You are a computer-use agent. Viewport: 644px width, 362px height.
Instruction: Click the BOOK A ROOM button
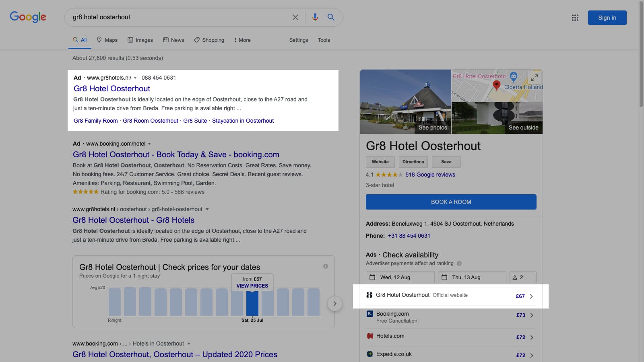451,202
